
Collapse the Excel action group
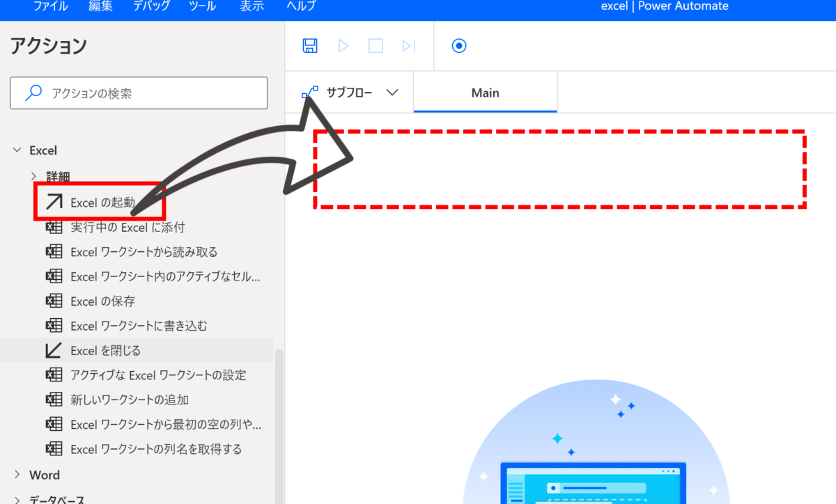(x=17, y=150)
